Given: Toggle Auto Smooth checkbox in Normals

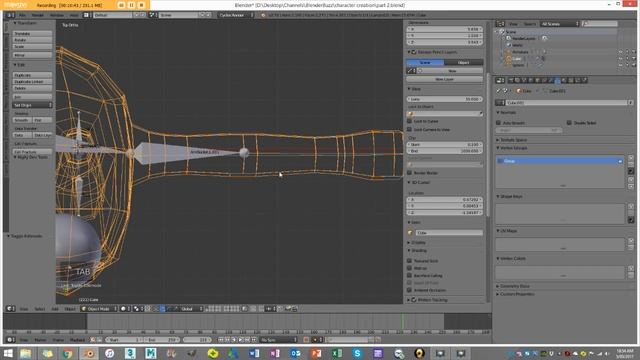Looking at the screenshot, I should pyautogui.click(x=498, y=122).
